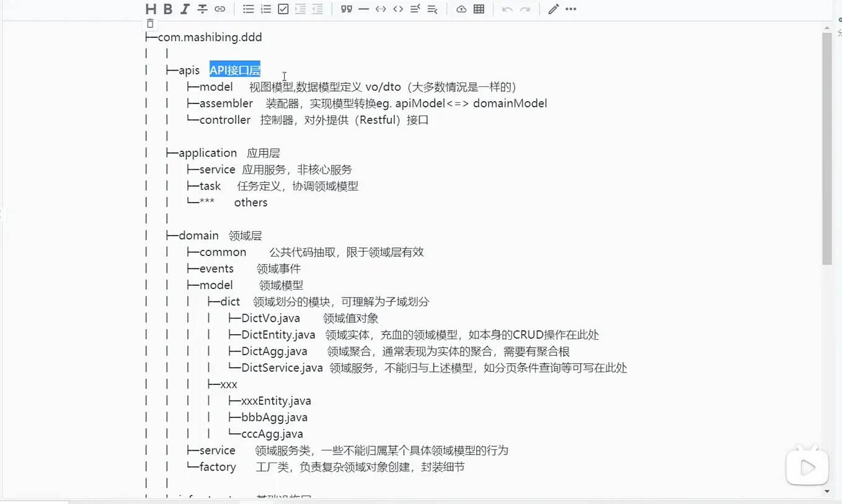Switch edit mode with pencil icon

(553, 9)
